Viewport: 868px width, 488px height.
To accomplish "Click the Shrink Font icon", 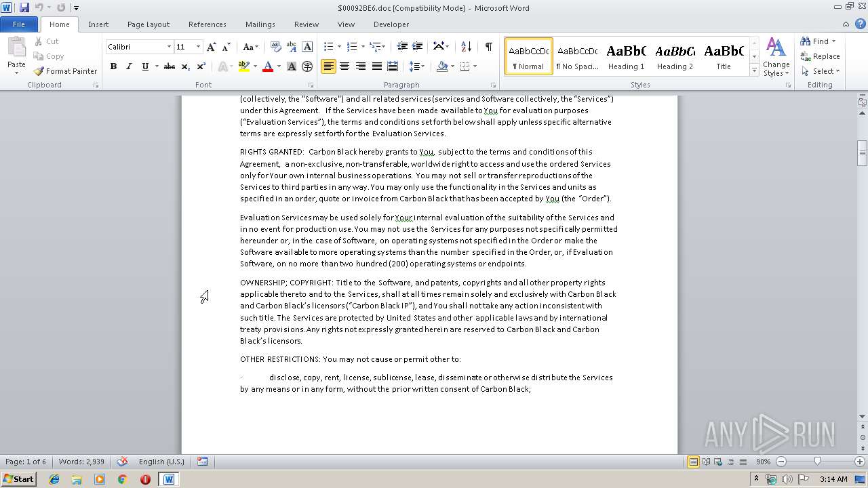I will coord(226,47).
